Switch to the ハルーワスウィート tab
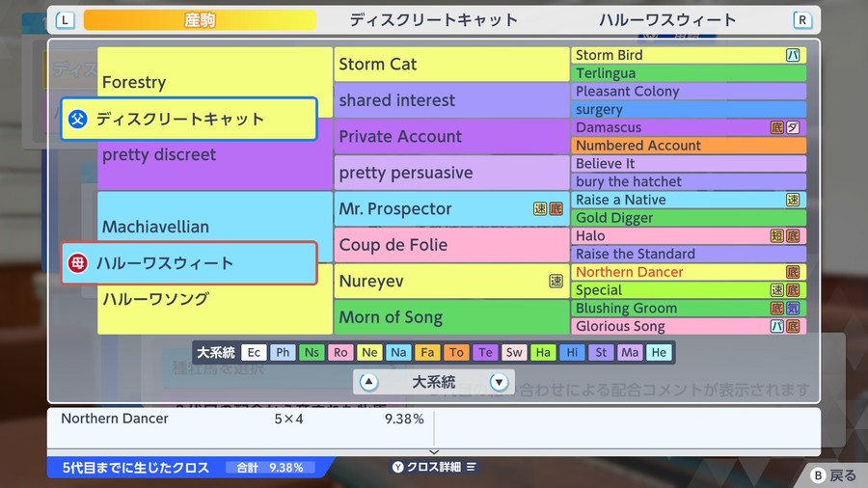The width and height of the screenshot is (868, 488). [x=667, y=20]
